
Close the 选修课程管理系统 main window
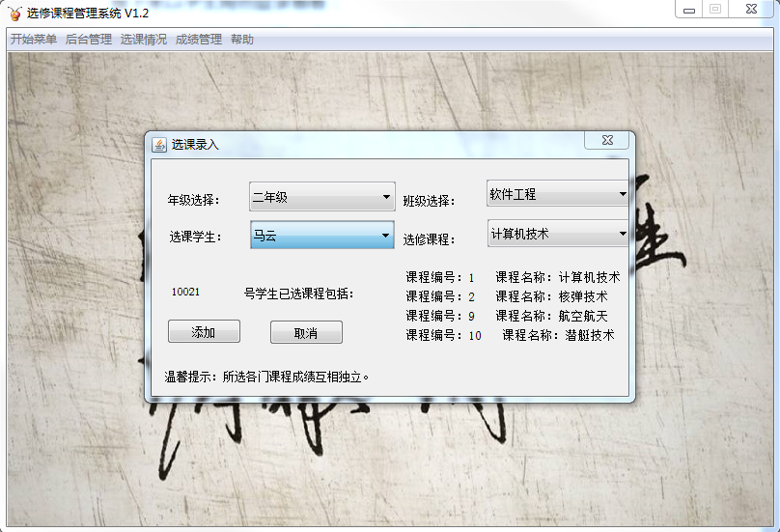751,9
